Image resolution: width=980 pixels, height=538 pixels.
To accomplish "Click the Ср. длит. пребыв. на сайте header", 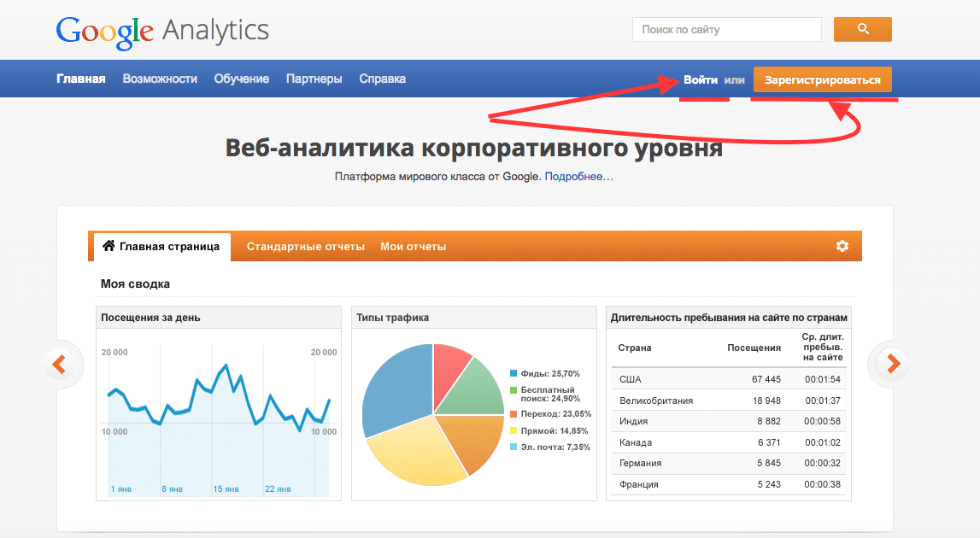I will [823, 347].
